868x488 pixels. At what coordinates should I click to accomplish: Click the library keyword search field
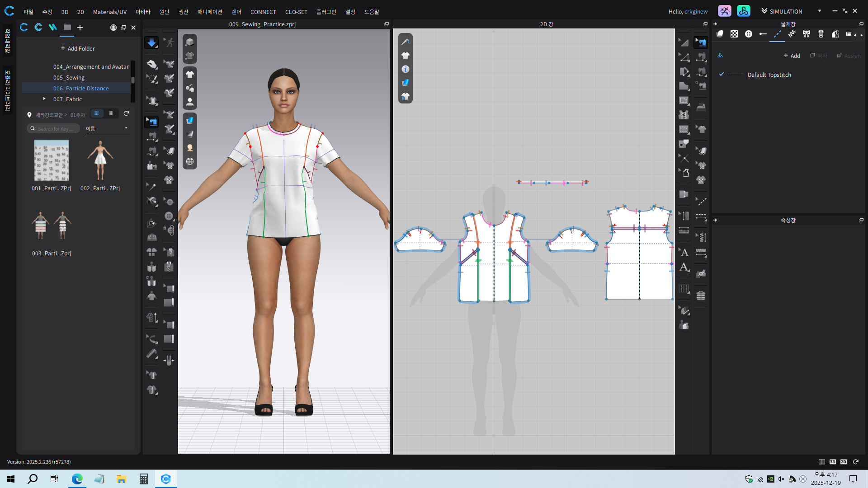click(x=54, y=129)
